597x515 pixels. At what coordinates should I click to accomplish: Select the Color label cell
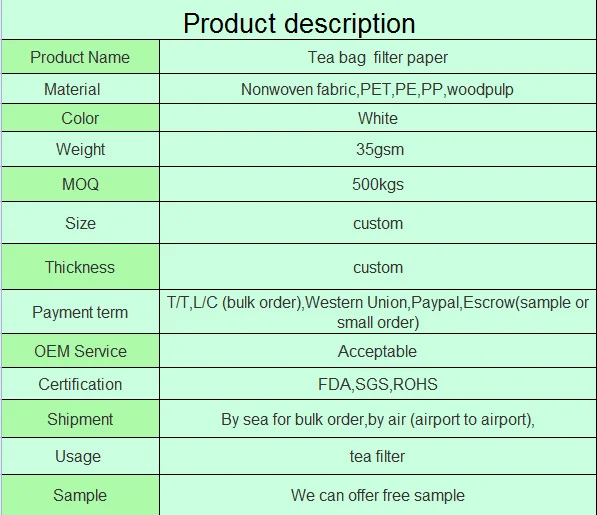pyautogui.click(x=80, y=118)
